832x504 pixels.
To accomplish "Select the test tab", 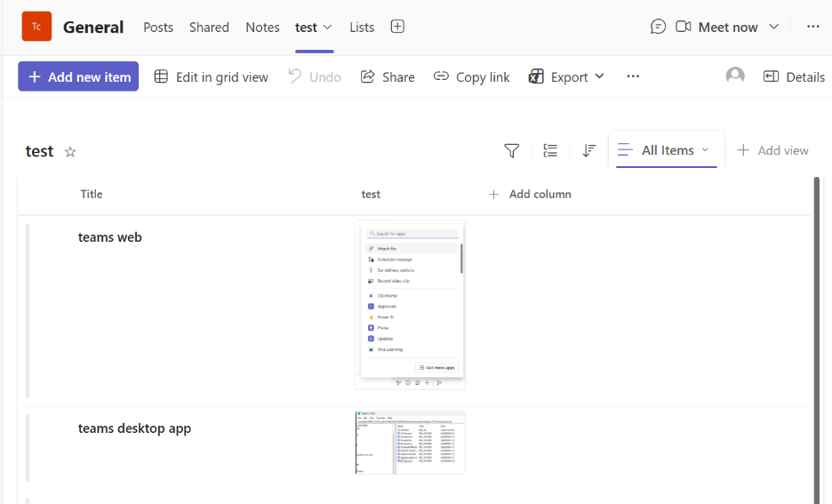I will tap(306, 27).
